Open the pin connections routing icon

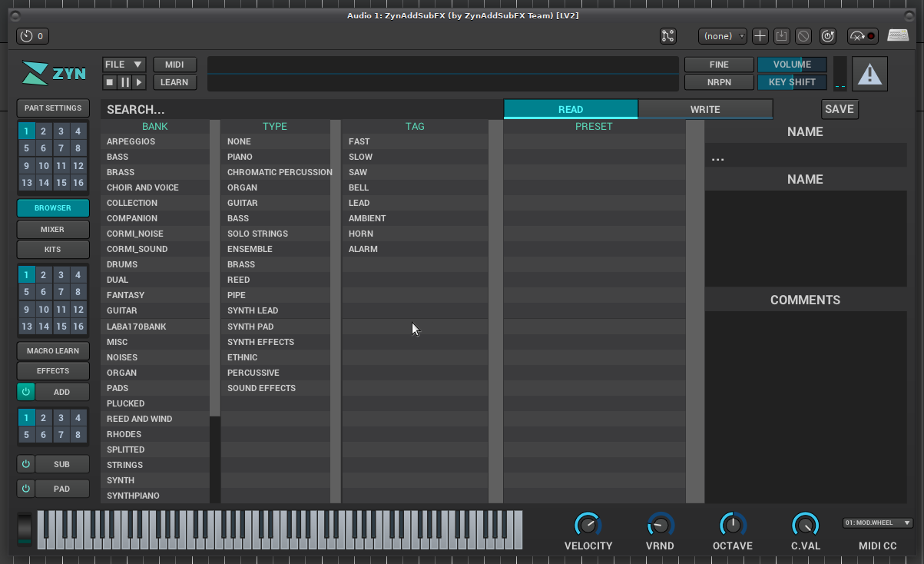[x=667, y=36]
